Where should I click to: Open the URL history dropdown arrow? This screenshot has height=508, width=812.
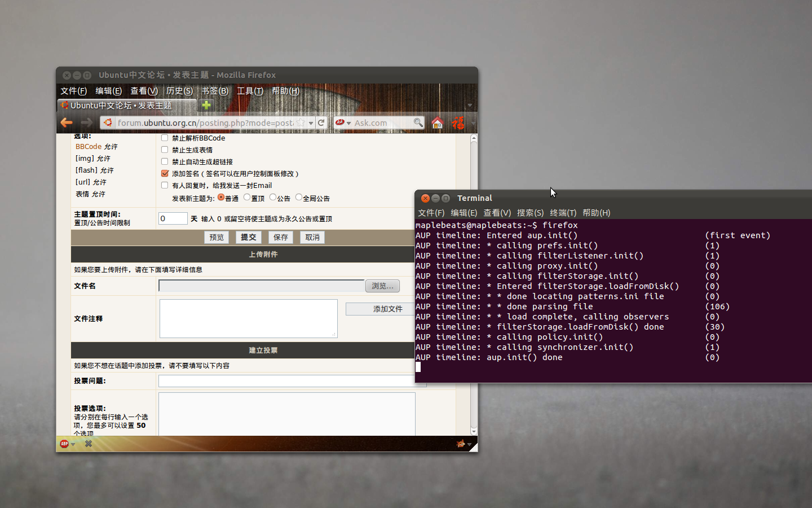[311, 122]
